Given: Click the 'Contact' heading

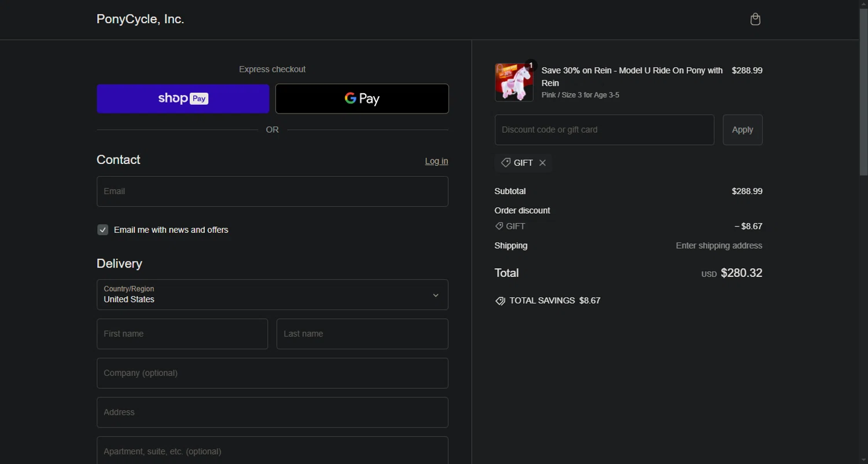Looking at the screenshot, I should click(x=119, y=160).
